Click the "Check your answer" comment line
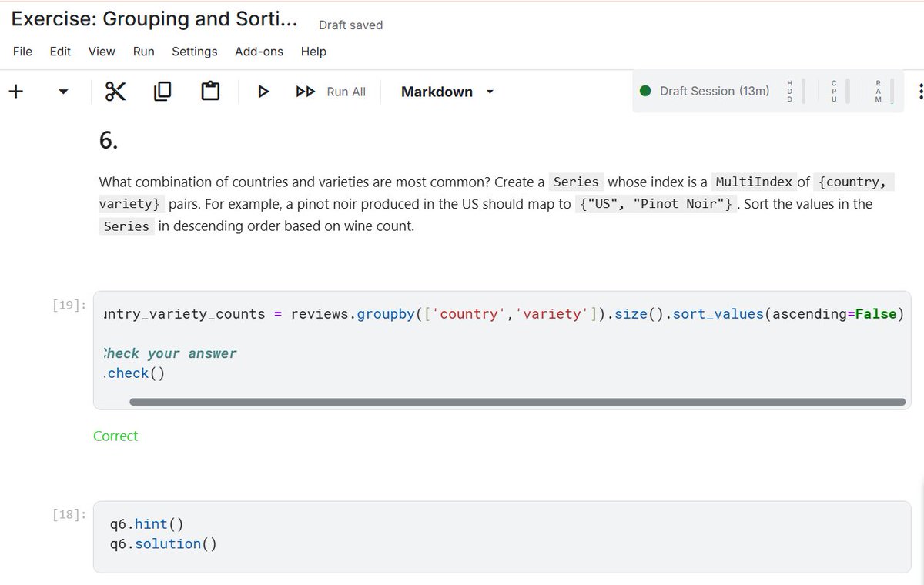Viewport: 924px width, 585px height. tap(169, 353)
